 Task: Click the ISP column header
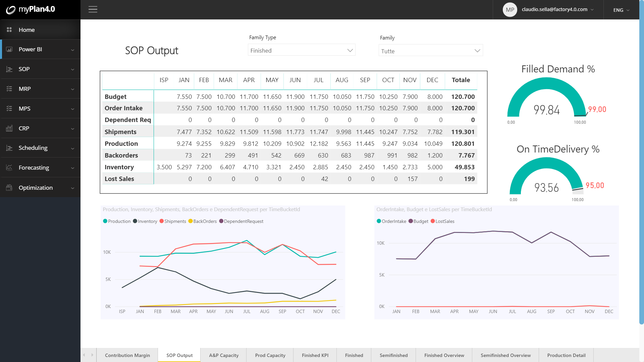[x=164, y=80]
